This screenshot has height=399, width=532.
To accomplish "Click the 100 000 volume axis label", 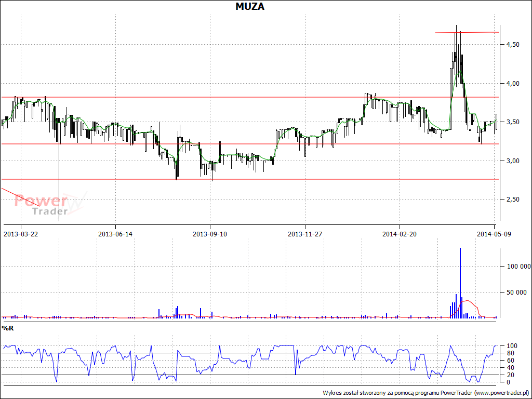I will click(x=519, y=267).
